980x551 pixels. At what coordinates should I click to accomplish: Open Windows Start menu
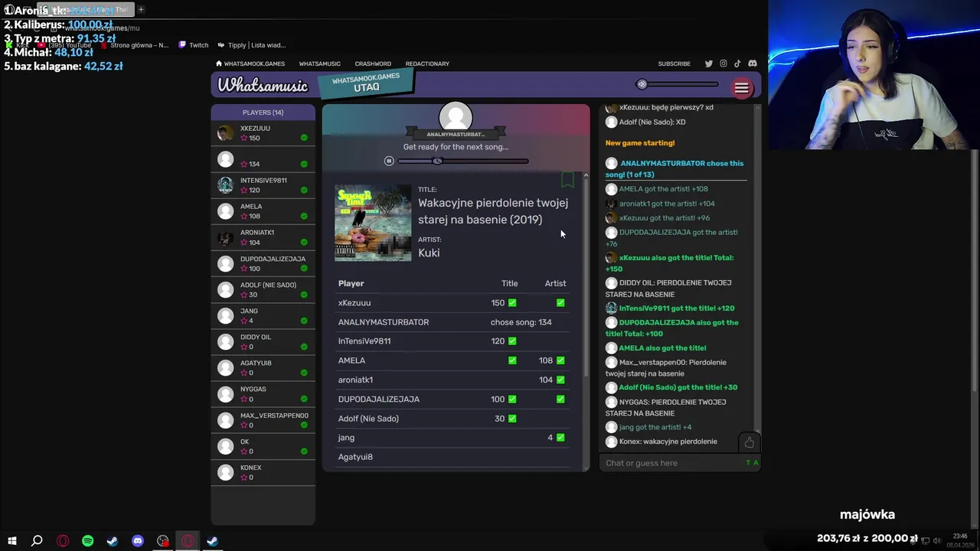pos(12,541)
